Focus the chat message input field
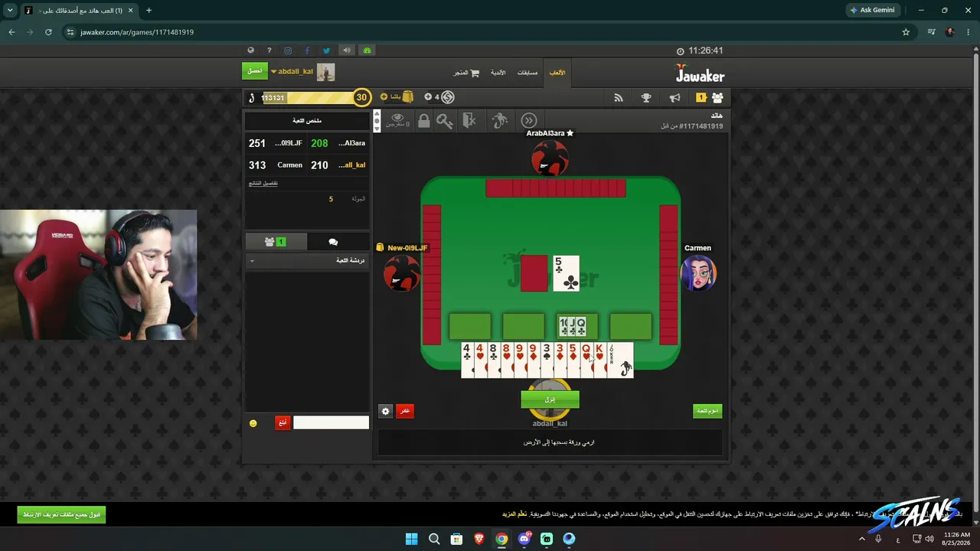This screenshot has width=980, height=551. pyautogui.click(x=331, y=422)
